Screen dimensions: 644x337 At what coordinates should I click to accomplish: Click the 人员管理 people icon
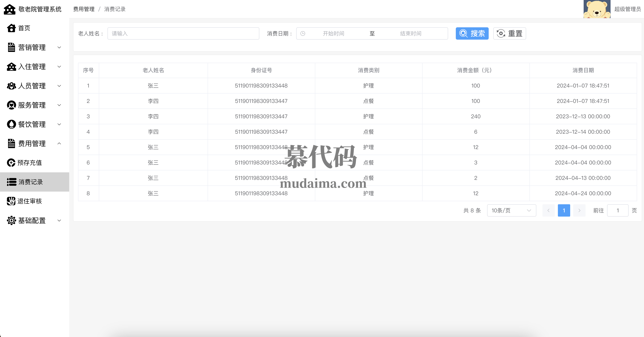point(11,86)
